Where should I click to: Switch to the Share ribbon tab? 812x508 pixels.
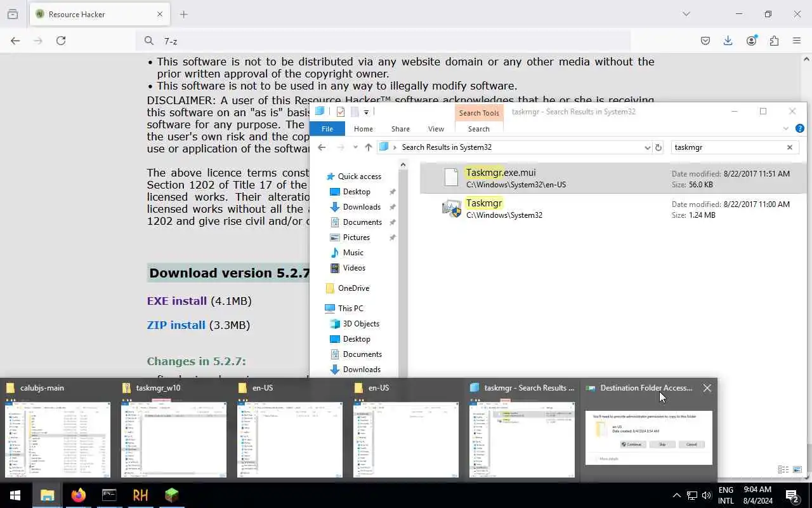click(400, 129)
